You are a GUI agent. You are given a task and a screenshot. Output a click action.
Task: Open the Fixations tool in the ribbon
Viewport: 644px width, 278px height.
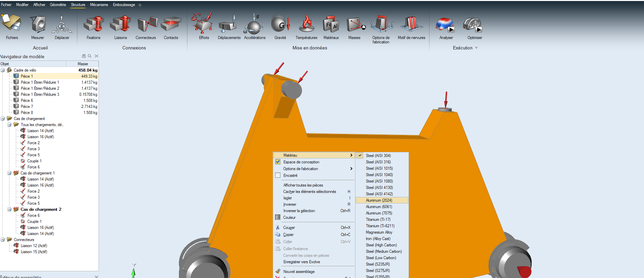click(93, 25)
